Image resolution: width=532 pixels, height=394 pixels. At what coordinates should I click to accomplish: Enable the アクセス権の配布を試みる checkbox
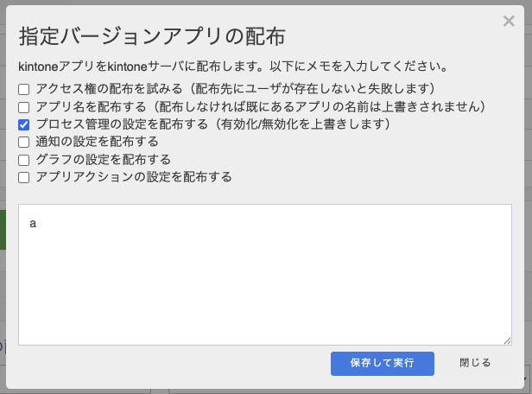[24, 90]
